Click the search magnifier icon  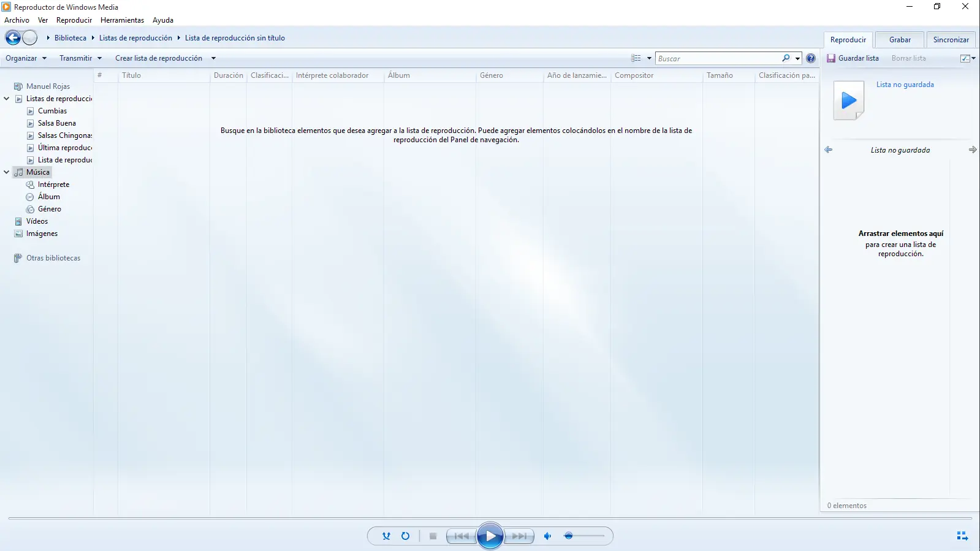click(x=786, y=58)
